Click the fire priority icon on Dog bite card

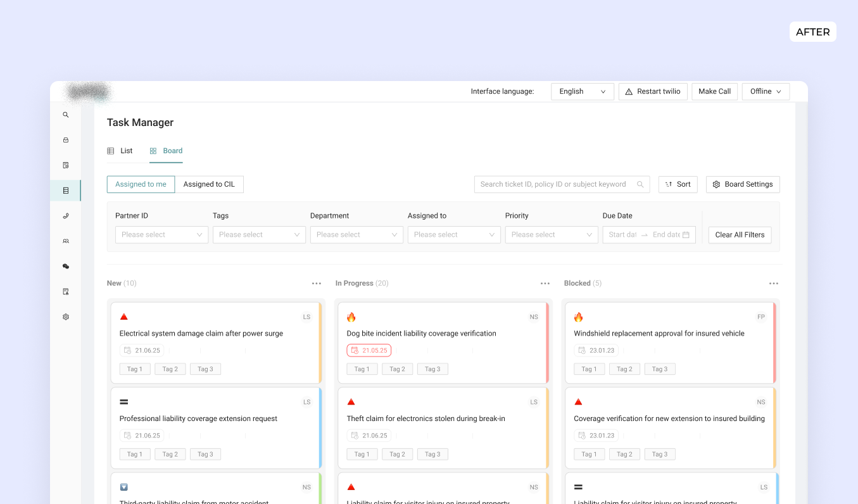click(351, 317)
